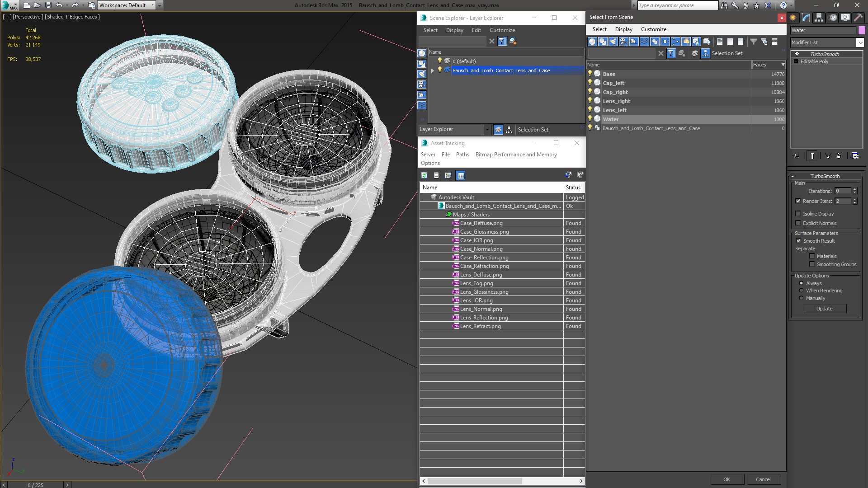Click the Undo arrow icon

coord(59,5)
